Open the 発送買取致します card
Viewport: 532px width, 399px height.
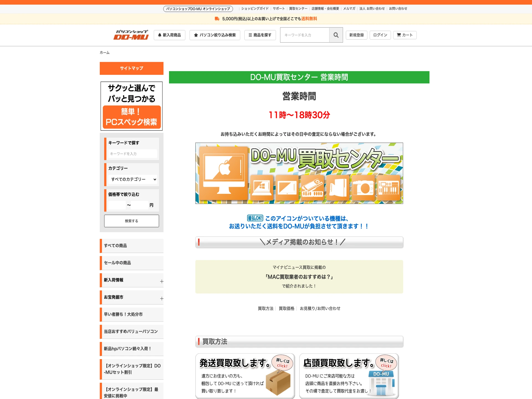245,376
